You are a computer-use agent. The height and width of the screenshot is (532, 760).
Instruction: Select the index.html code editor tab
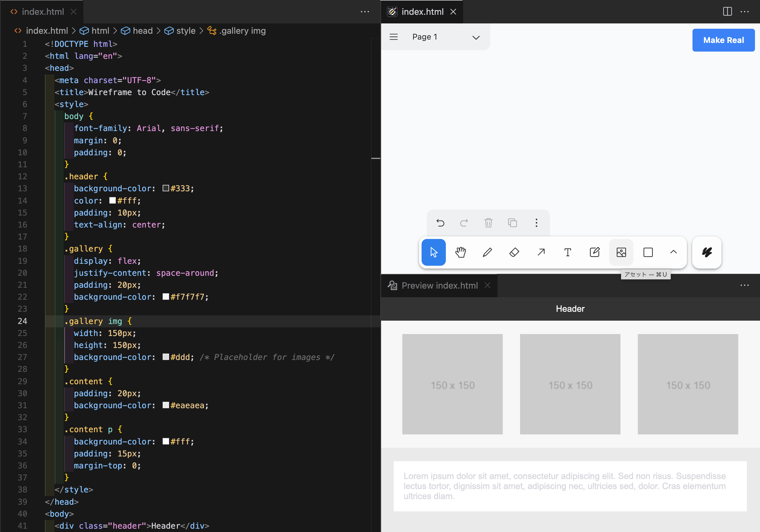pyautogui.click(x=43, y=12)
